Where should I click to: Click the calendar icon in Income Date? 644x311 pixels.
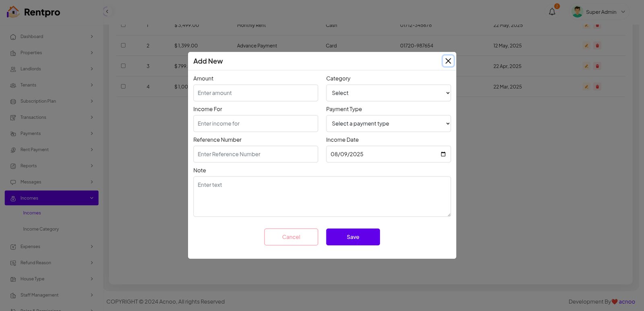point(443,154)
